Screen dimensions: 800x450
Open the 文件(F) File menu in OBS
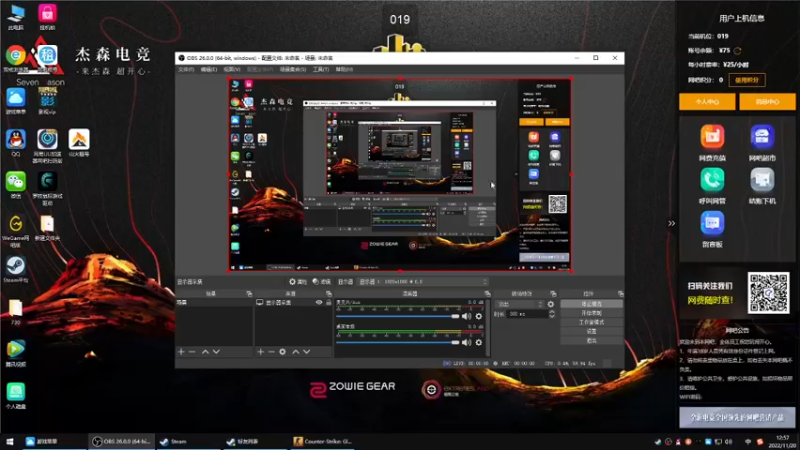186,69
